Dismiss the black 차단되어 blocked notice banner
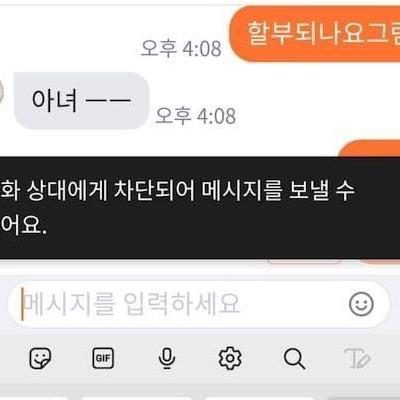Viewport: 400px width, 400px height. point(200,207)
